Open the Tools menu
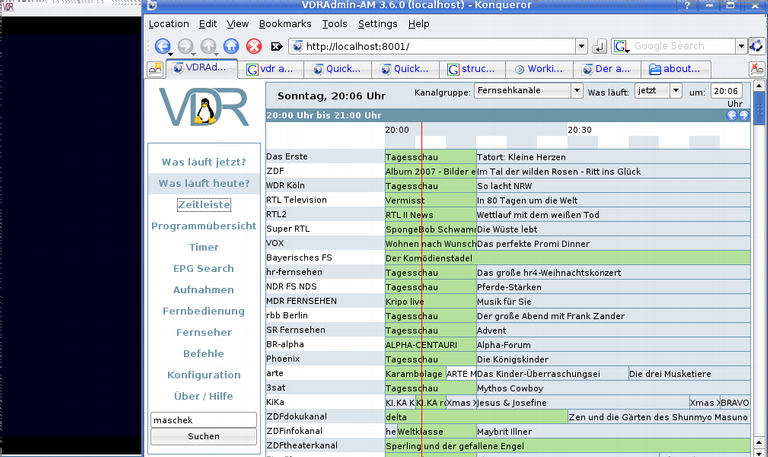Image resolution: width=768 pixels, height=457 pixels. (x=335, y=24)
